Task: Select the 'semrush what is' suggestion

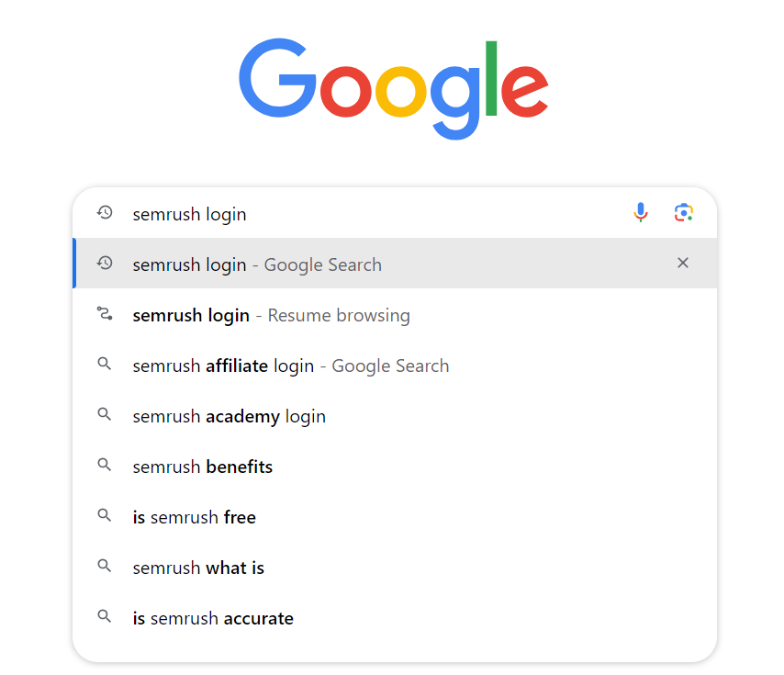Action: pos(198,567)
